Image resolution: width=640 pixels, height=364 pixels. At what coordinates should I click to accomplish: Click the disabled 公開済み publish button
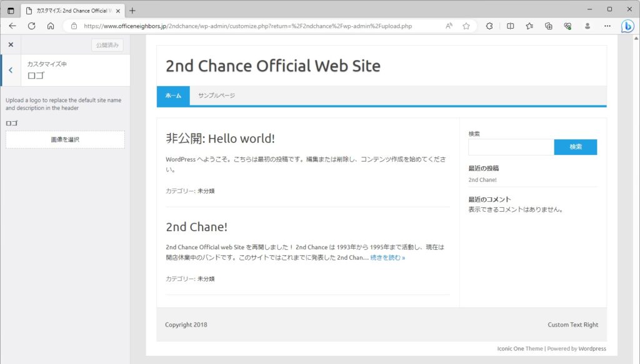point(107,45)
